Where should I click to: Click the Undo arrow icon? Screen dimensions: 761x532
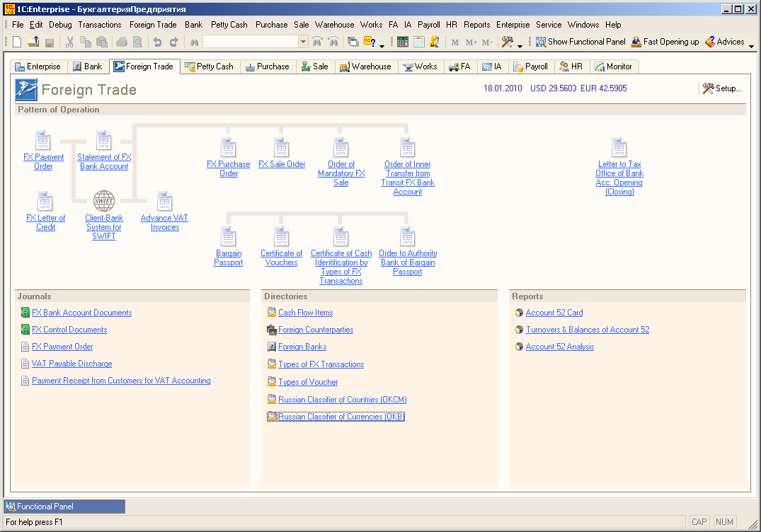(158, 42)
